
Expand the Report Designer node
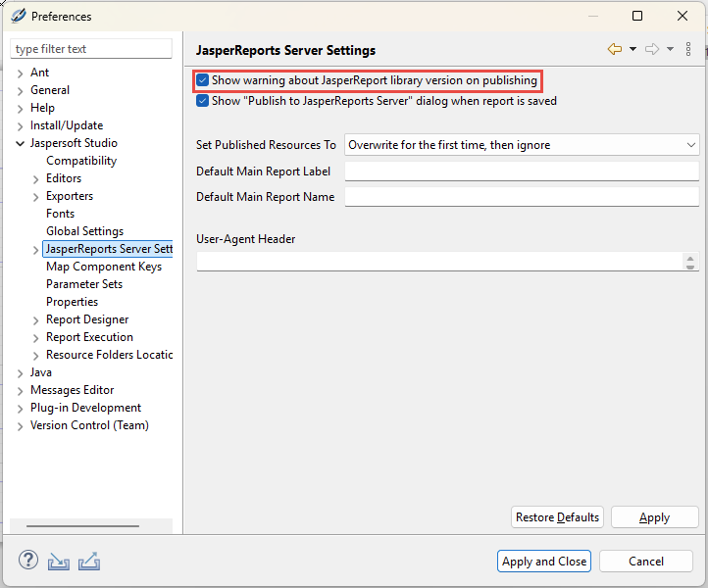(35, 320)
